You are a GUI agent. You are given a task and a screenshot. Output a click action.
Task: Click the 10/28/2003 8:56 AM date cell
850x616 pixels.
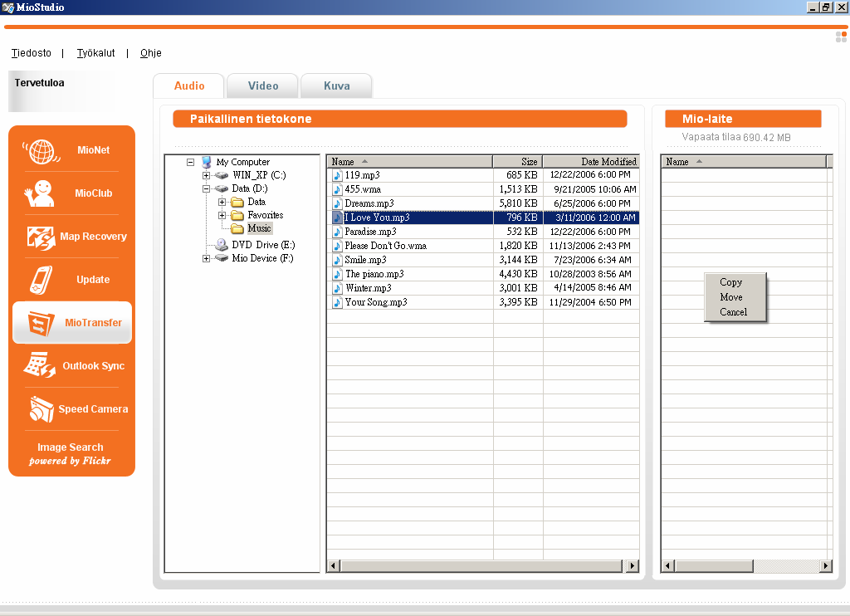[x=591, y=274]
